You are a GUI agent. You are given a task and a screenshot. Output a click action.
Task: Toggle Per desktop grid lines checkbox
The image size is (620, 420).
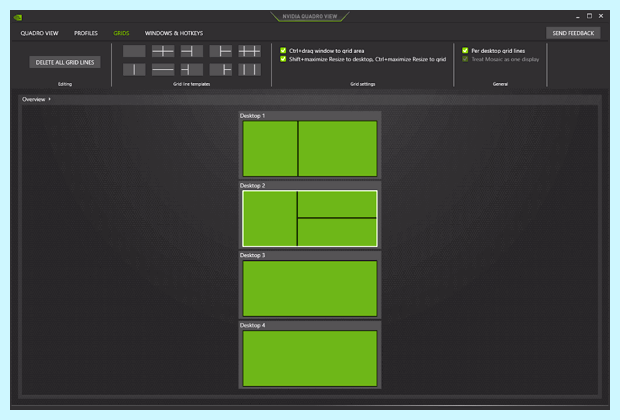465,50
